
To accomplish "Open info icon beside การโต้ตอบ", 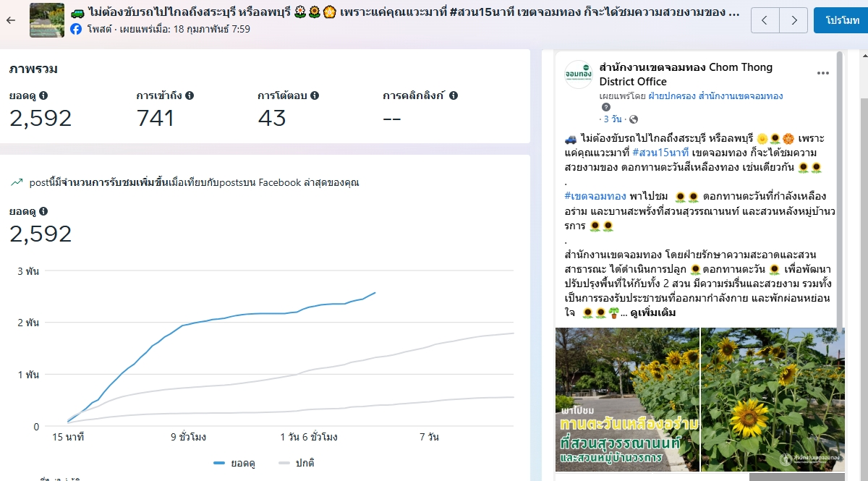I will (315, 95).
